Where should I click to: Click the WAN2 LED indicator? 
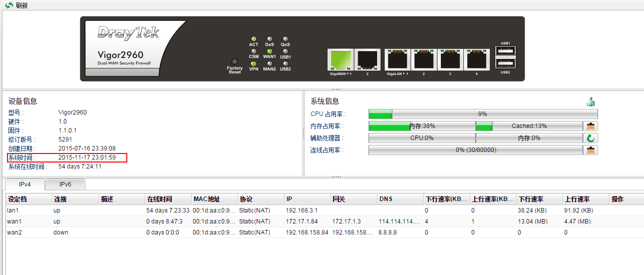coord(270,63)
